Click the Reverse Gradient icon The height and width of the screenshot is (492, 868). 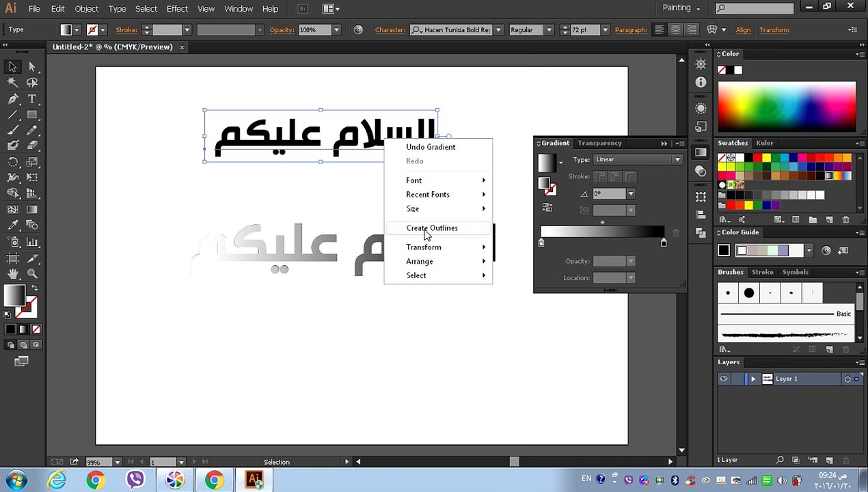tap(547, 207)
